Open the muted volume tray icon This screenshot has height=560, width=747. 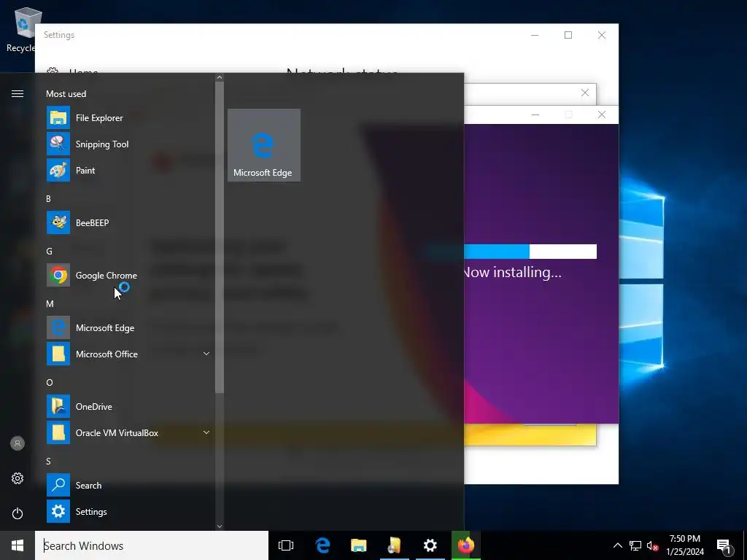[652, 545]
